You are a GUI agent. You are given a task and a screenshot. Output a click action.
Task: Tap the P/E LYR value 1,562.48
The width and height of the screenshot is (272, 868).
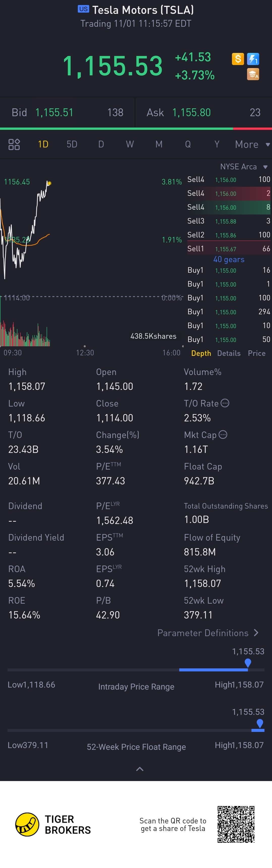click(114, 521)
